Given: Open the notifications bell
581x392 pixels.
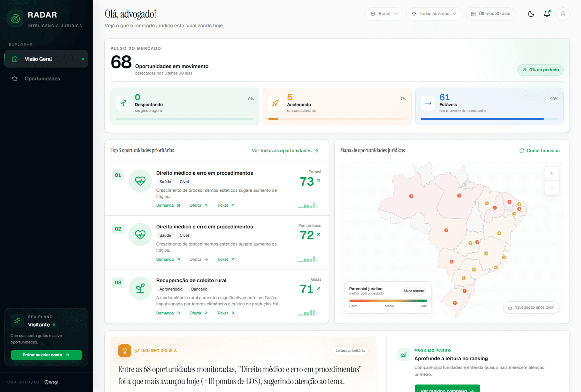Looking at the screenshot, I should pos(547,14).
